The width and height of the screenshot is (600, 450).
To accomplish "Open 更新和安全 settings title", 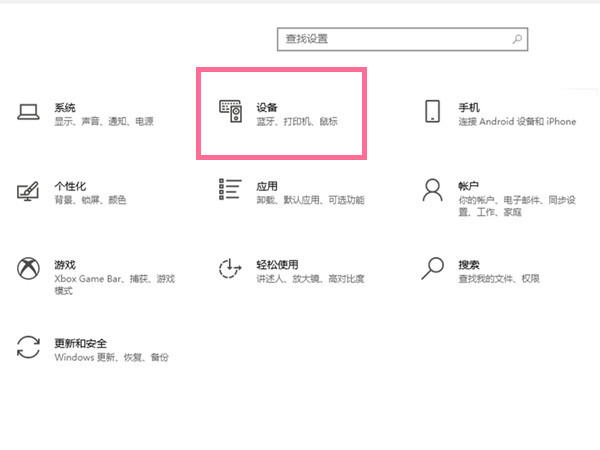I will tap(80, 342).
